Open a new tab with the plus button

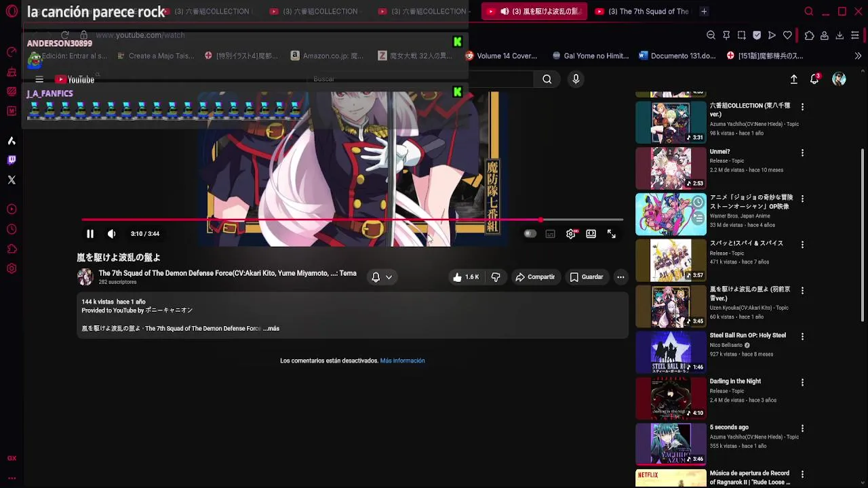click(x=704, y=12)
